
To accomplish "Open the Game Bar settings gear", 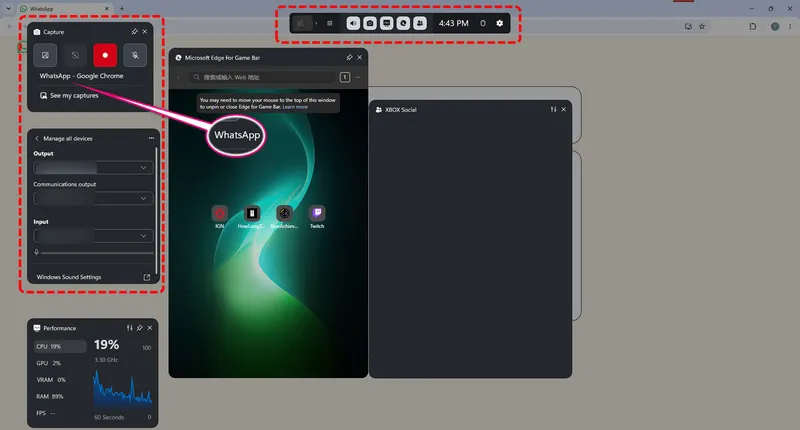I will pyautogui.click(x=499, y=23).
